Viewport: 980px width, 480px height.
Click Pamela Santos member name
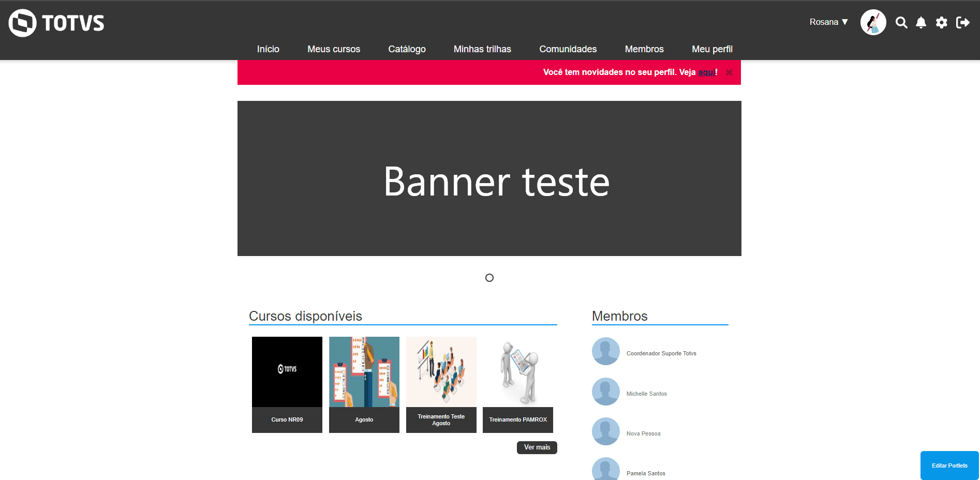[646, 474]
